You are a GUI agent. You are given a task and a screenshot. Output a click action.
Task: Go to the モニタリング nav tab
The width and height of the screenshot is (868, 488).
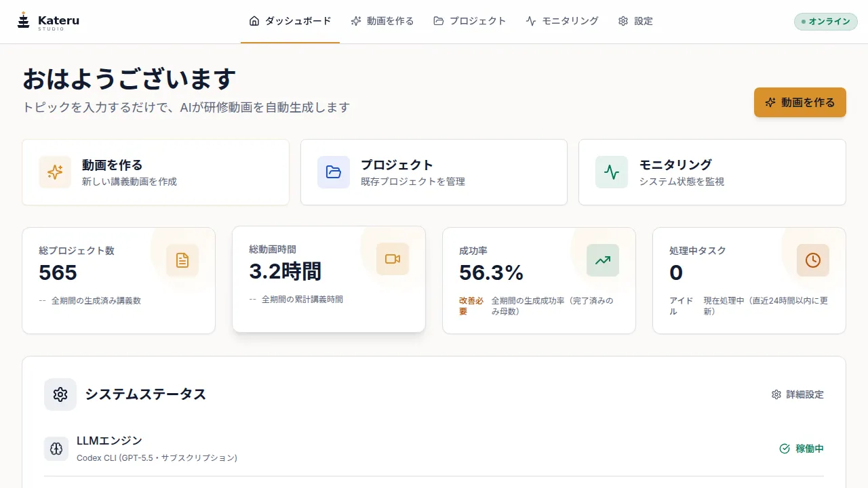pos(562,21)
